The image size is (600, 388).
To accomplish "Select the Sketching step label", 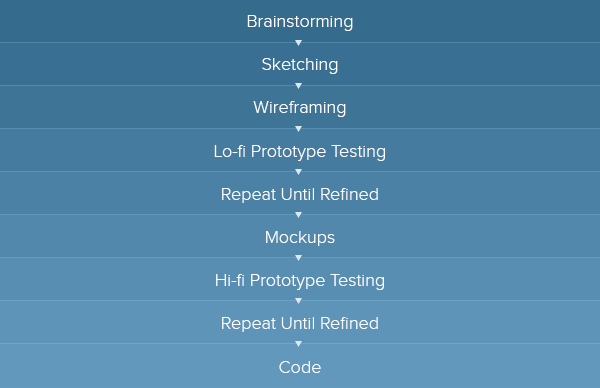I will point(300,65).
